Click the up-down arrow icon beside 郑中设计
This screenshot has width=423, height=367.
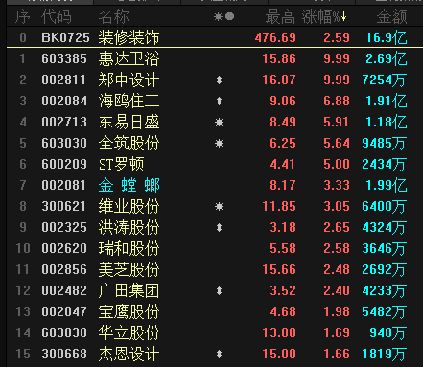point(219,80)
